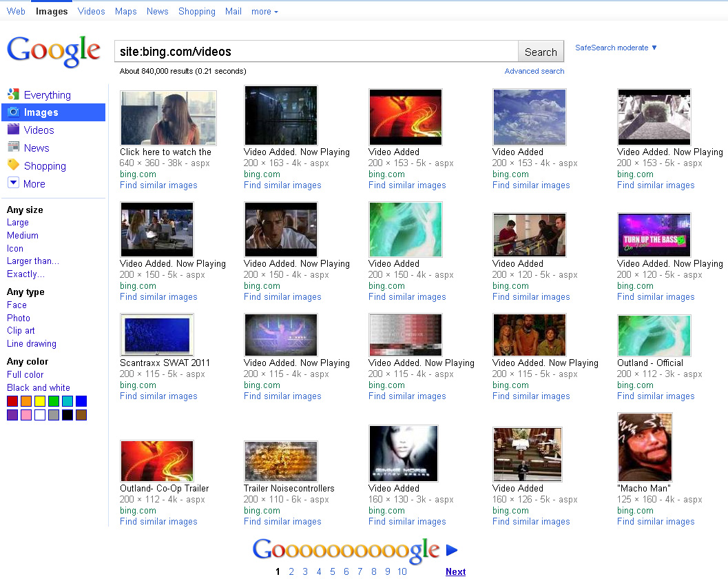The image size is (728, 579).
Task: Select the Black and white filter
Action: [39, 387]
